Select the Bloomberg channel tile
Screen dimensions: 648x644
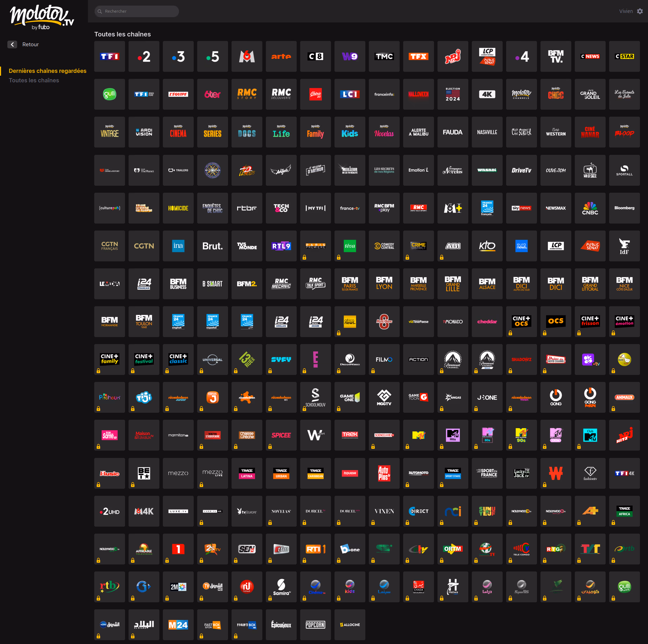tap(625, 208)
